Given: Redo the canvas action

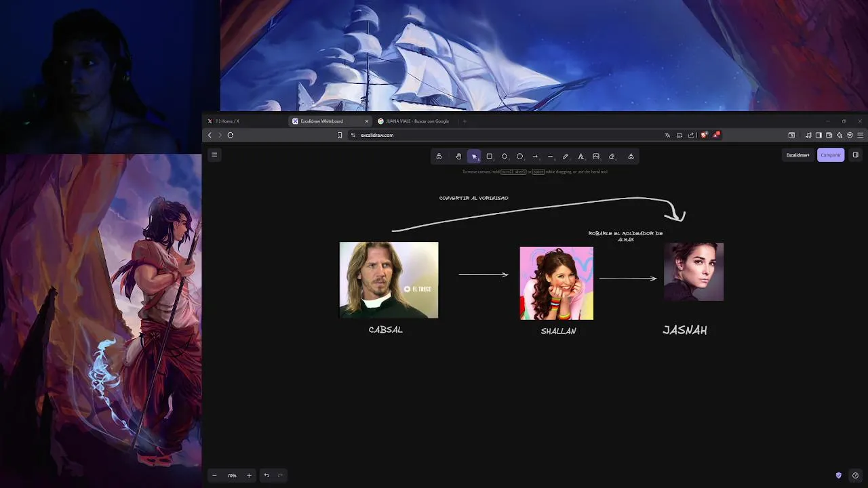Looking at the screenshot, I should tap(280, 476).
